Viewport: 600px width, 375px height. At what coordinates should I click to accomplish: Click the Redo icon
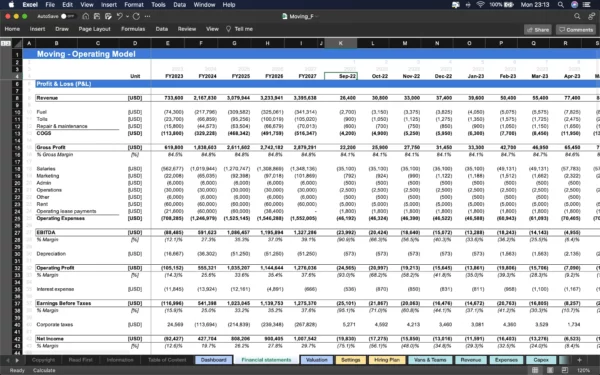pos(136,16)
